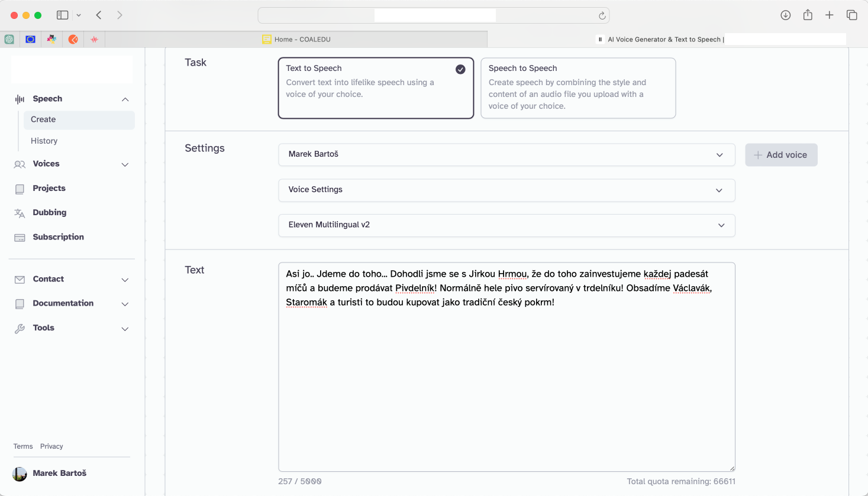Open the red waveform pinned tab
The height and width of the screenshot is (496, 868).
pyautogui.click(x=94, y=40)
